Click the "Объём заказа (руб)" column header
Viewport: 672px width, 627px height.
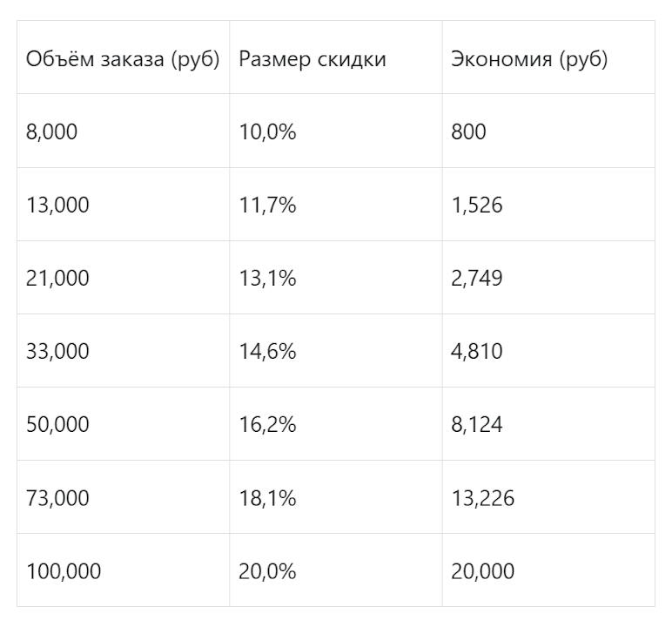(x=123, y=59)
